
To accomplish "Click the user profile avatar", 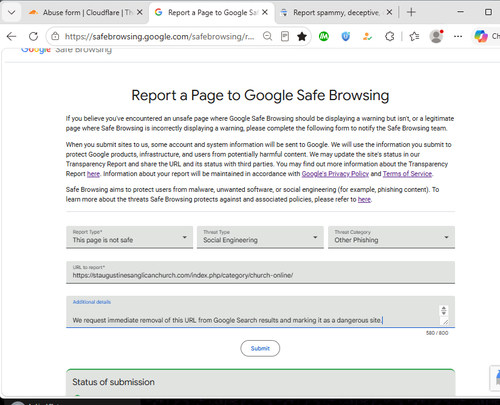I will pos(436,36).
